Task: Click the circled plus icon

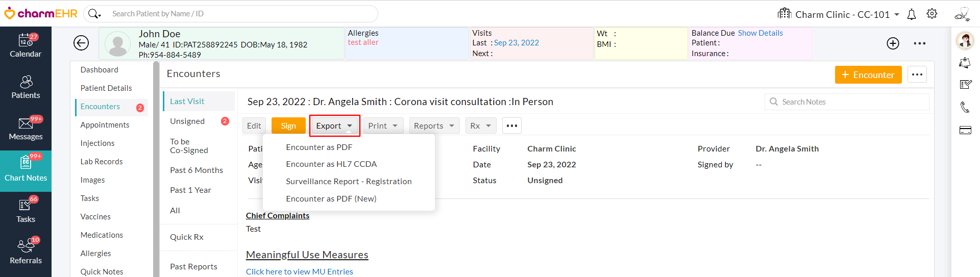Action: point(893,43)
